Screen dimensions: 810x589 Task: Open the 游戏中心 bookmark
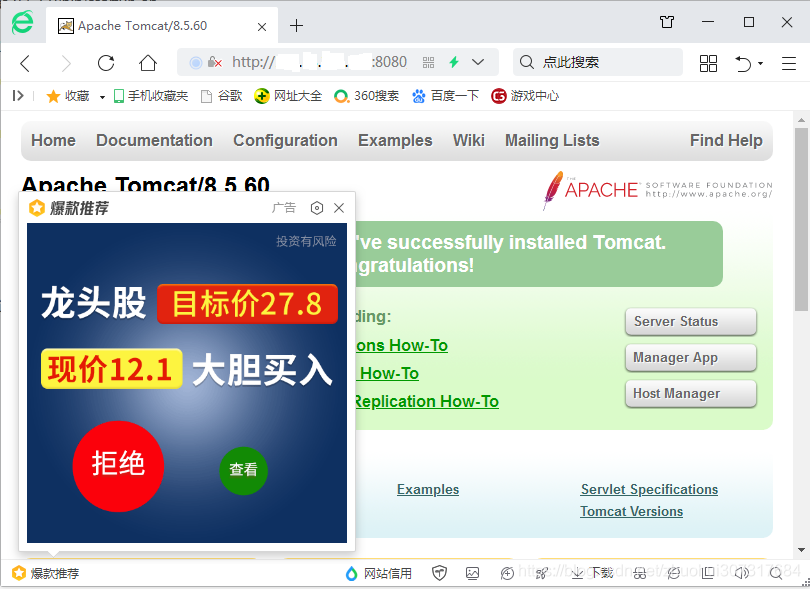(525, 96)
